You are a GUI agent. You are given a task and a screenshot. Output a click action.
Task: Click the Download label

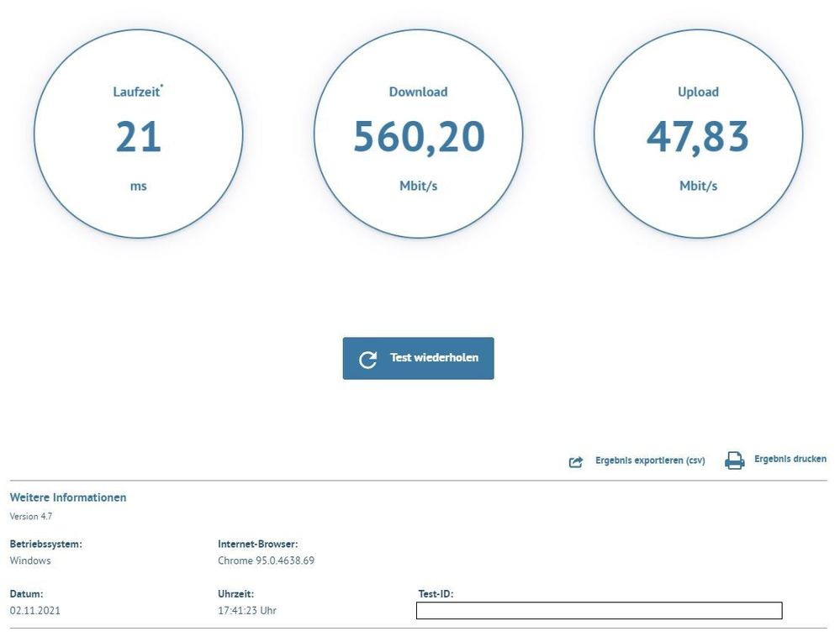click(418, 92)
